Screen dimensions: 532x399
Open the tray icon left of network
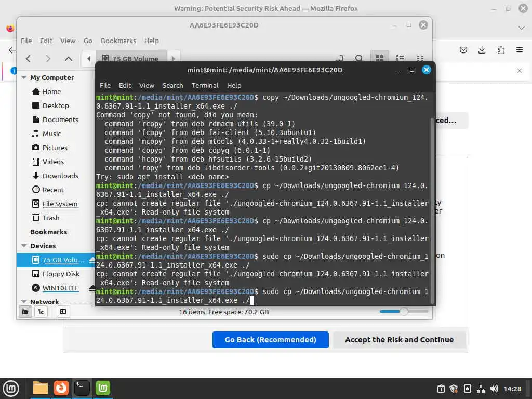[467, 389]
